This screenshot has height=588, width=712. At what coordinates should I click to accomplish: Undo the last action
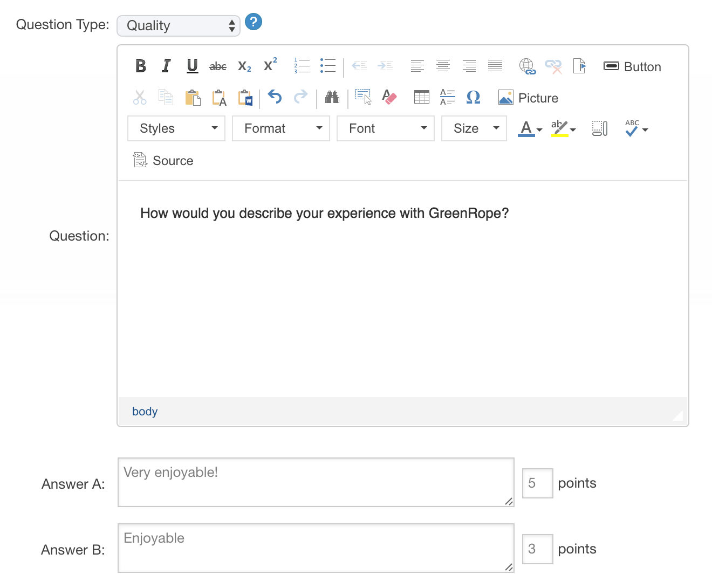tap(275, 97)
